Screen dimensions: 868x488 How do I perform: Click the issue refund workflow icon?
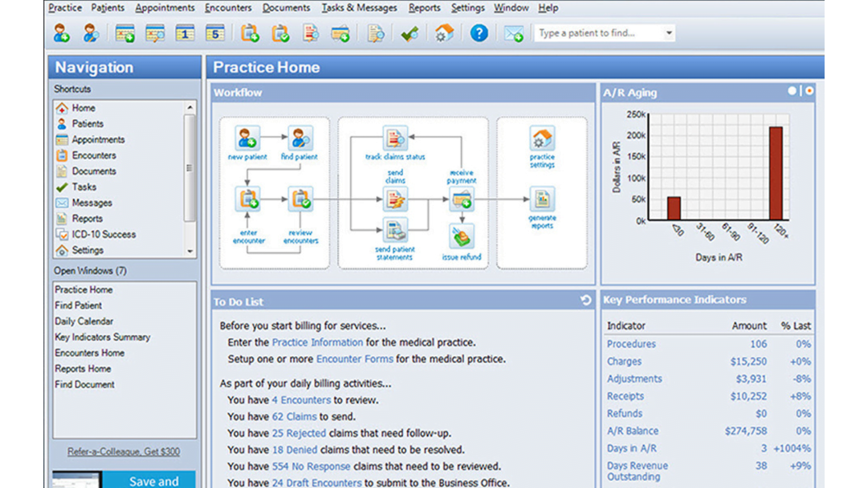point(462,236)
